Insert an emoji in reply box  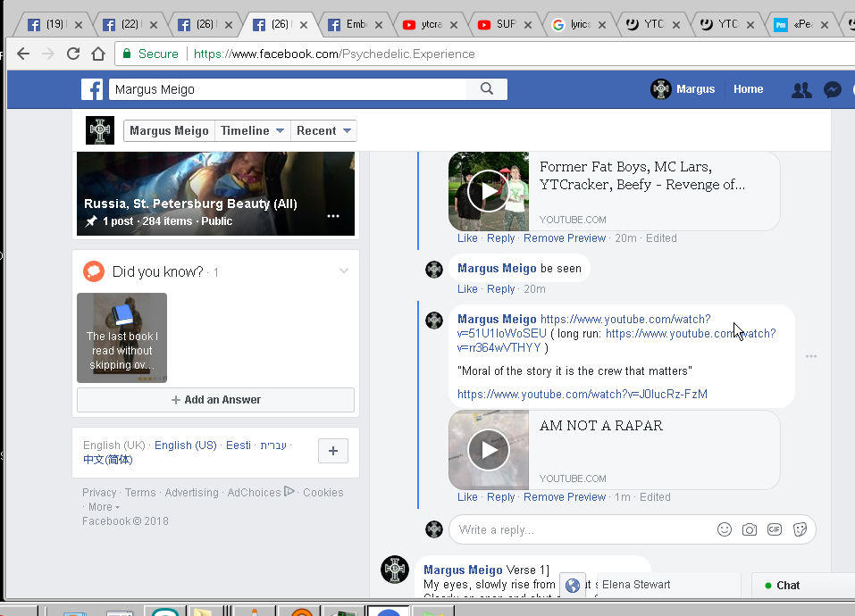click(725, 529)
